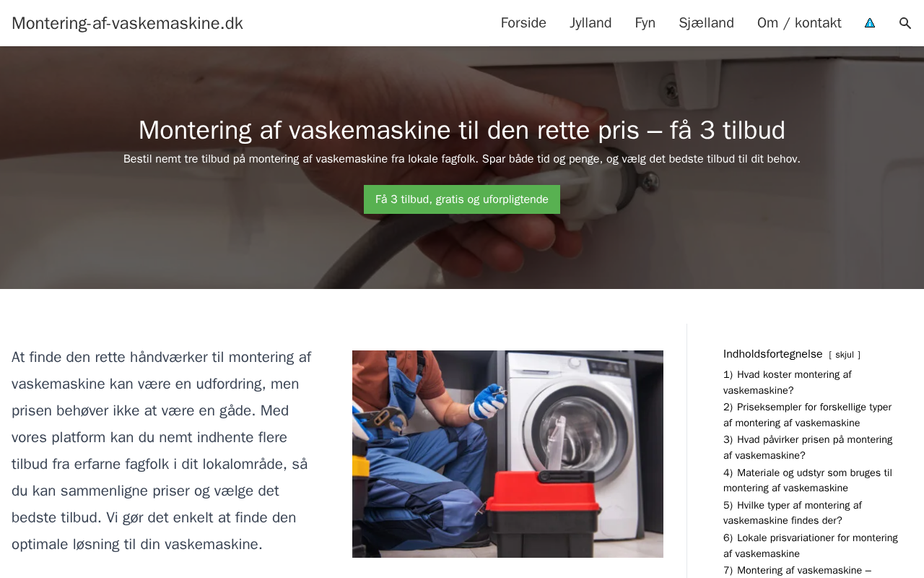Hide the table of contents with skjul
924x578 pixels.
(x=845, y=355)
